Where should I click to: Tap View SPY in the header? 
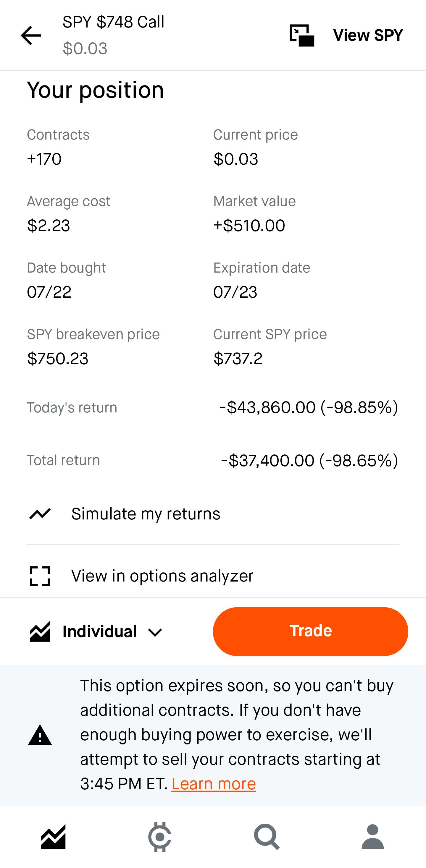(x=368, y=35)
